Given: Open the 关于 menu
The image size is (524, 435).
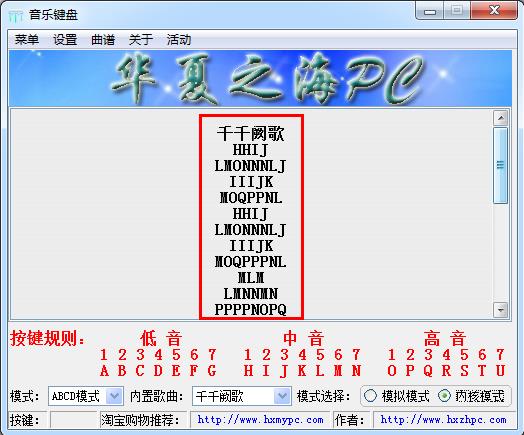Looking at the screenshot, I should tap(141, 40).
